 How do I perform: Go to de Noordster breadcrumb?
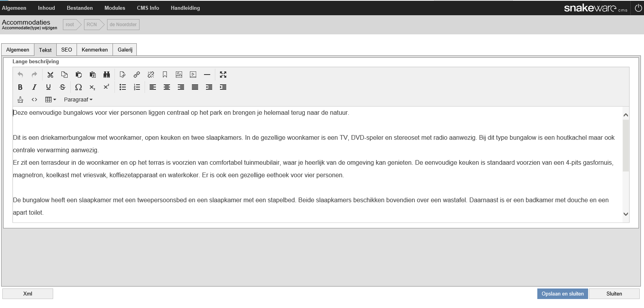(123, 25)
